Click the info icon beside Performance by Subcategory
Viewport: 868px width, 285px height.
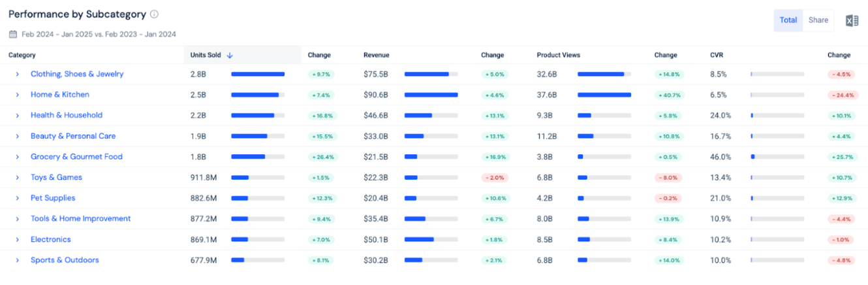(x=154, y=14)
